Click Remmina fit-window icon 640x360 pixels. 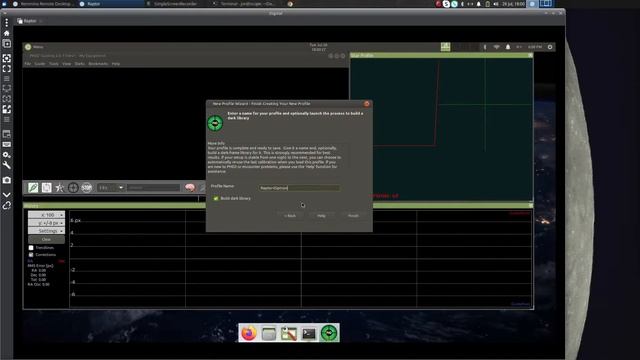7,58
